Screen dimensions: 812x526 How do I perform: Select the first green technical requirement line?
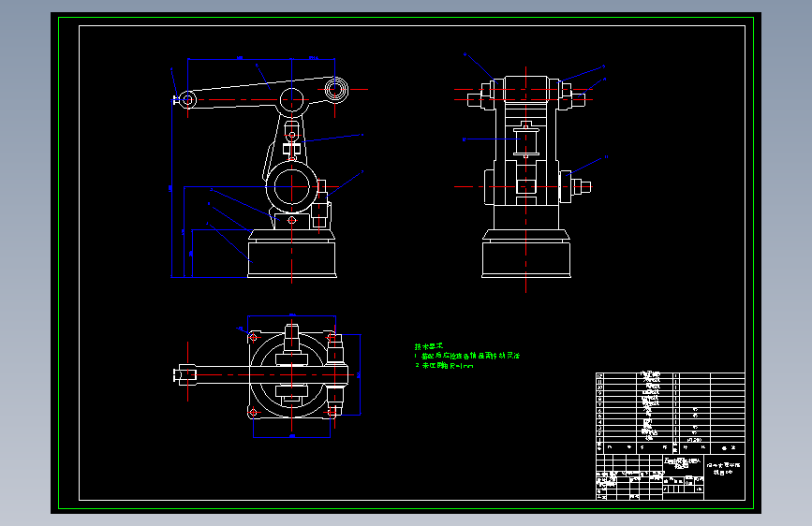tap(466, 356)
